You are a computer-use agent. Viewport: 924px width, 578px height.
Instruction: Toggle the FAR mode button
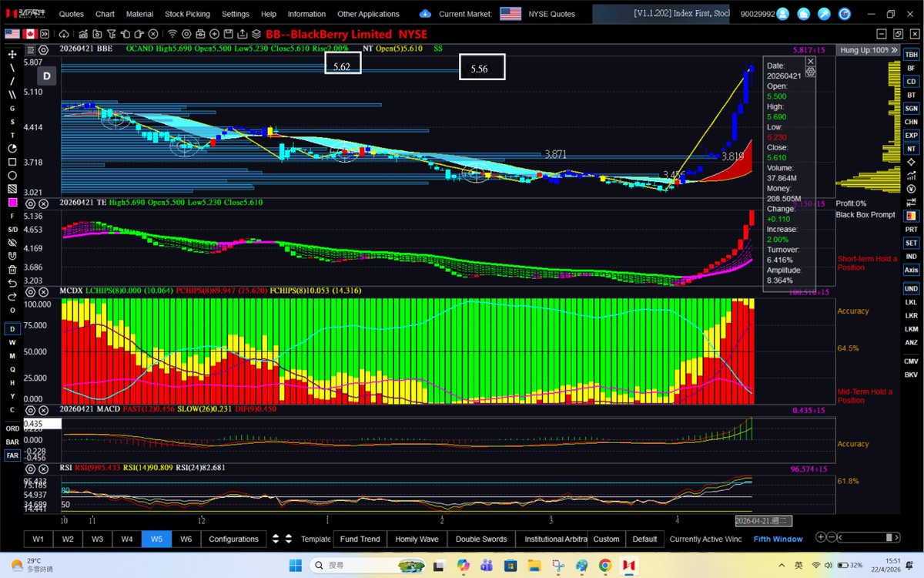pyautogui.click(x=12, y=455)
